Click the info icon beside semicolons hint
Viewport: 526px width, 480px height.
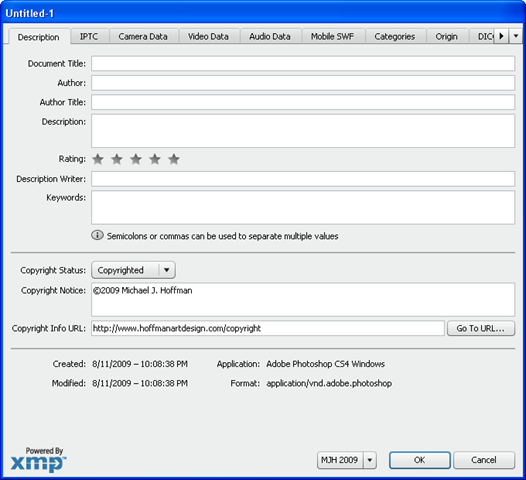(x=97, y=235)
